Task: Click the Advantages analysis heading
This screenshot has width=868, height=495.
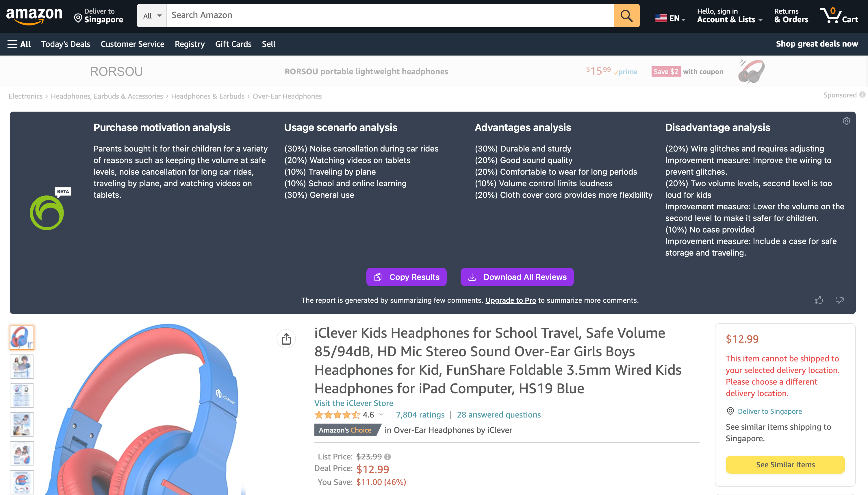Action: click(x=523, y=128)
